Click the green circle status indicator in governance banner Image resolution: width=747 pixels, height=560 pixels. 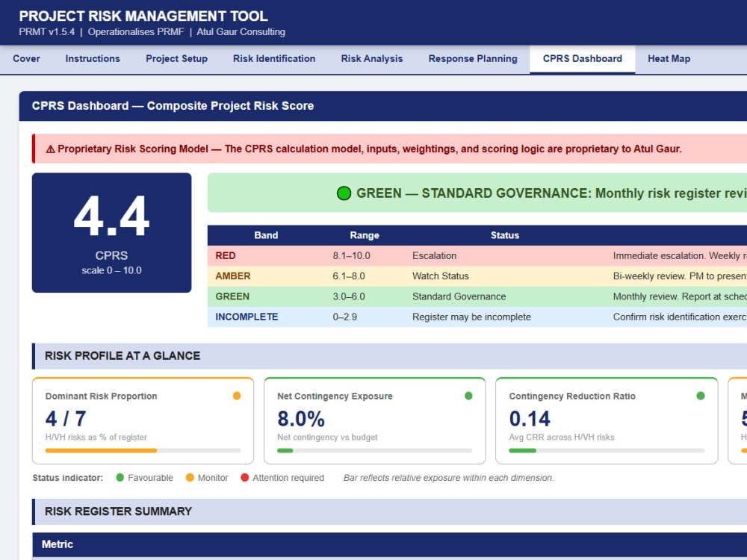coord(344,193)
